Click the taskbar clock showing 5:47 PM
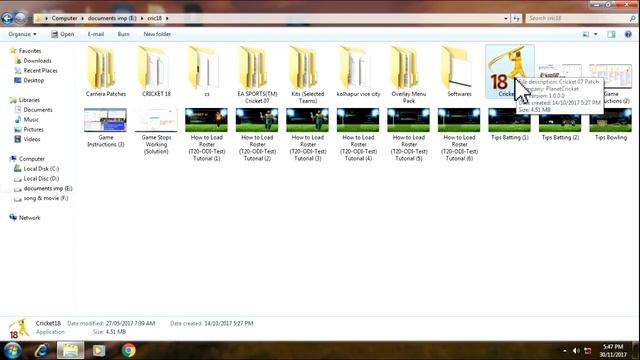Viewport: 640px width, 360px height. pyautogui.click(x=613, y=351)
